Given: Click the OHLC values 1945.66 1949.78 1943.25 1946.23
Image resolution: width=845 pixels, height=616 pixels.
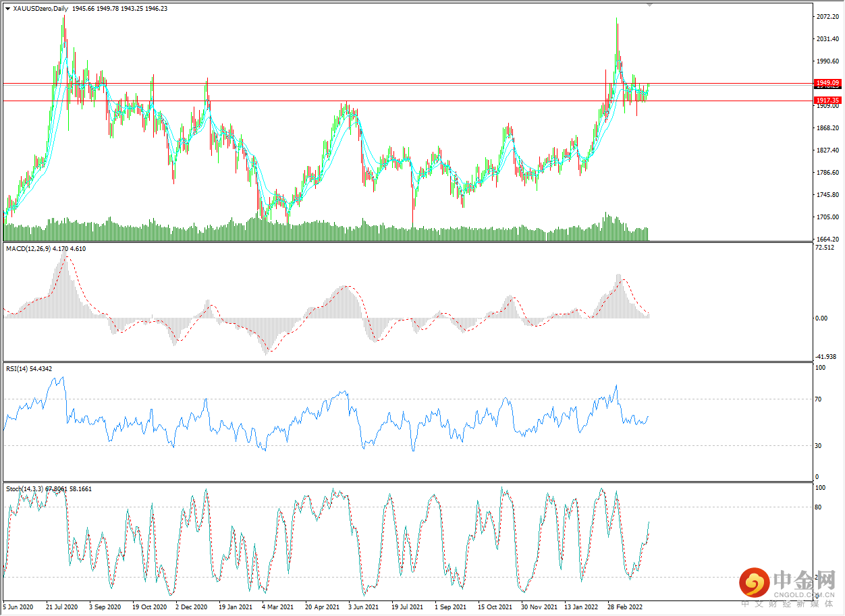Looking at the screenshot, I should tap(120, 8).
